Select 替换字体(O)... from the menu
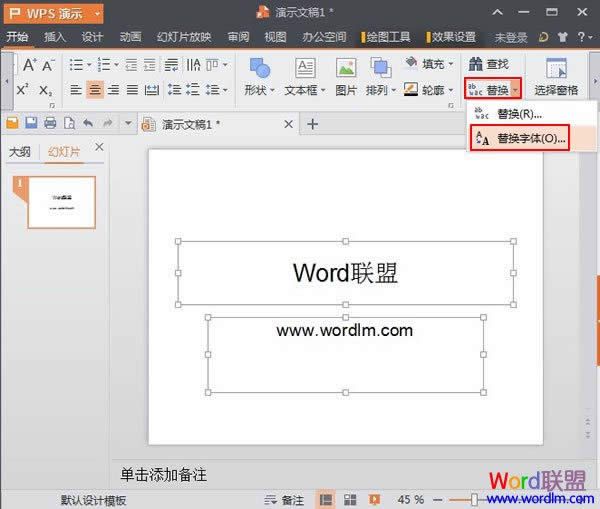600x509 pixels. coord(532,138)
